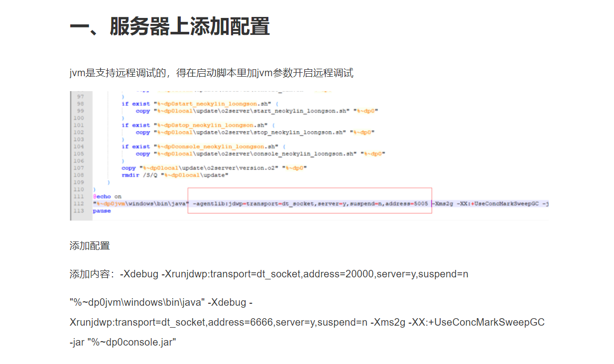614x364 pixels.
Task: Click the text "%~dp0jvm\windows\bin\java" -Xdebug -
Action: (161, 303)
